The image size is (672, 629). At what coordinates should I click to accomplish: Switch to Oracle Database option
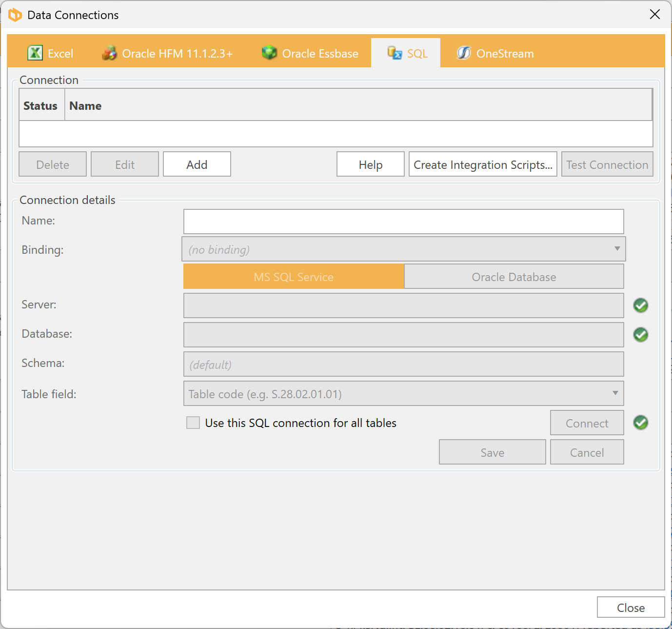(x=514, y=277)
